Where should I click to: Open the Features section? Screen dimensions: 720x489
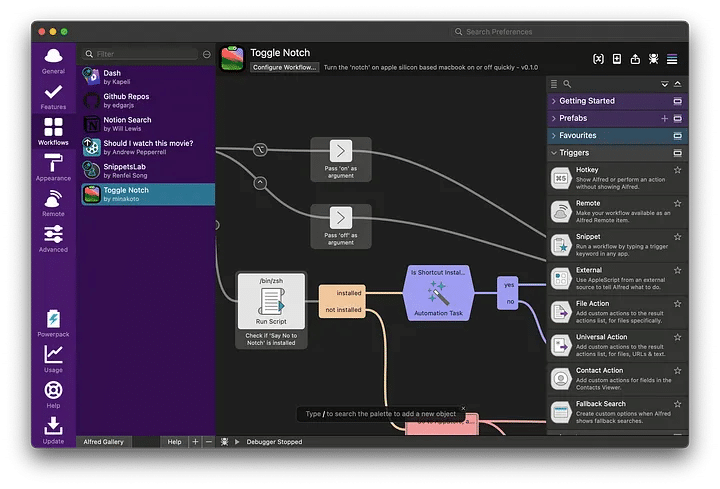(x=53, y=97)
